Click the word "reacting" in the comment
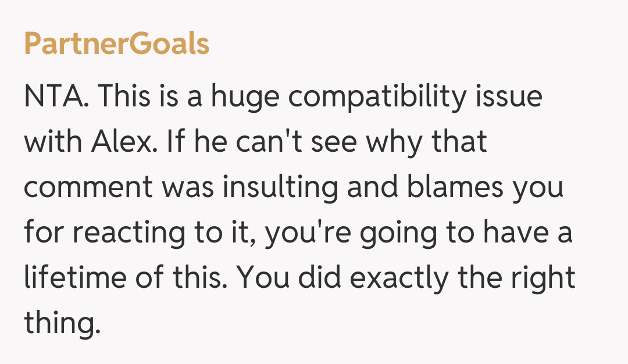Screen dimensions: 628x364 pyautogui.click(x=135, y=233)
